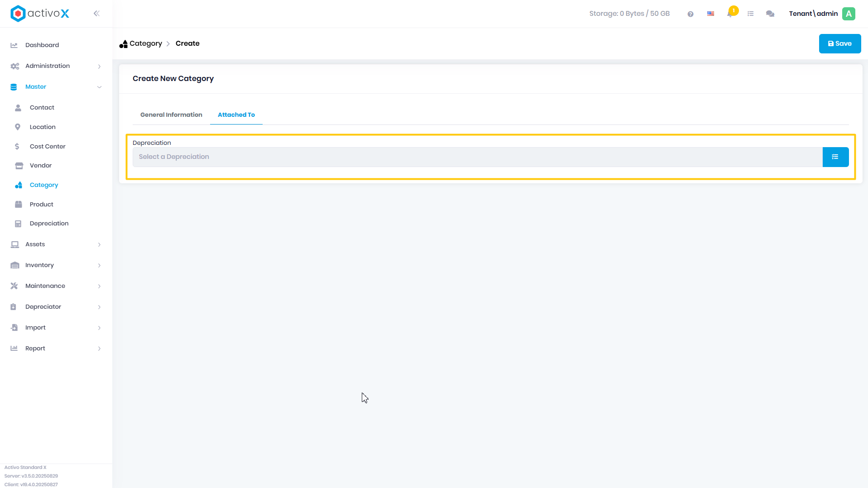Collapse the sidebar with double-chevron icon
The image size is (868, 488).
96,14
